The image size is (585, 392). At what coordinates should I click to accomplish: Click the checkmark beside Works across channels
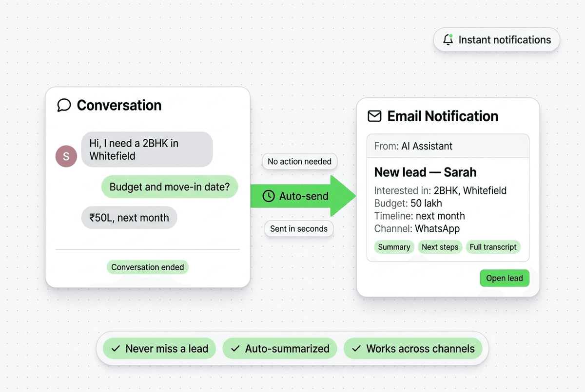356,349
